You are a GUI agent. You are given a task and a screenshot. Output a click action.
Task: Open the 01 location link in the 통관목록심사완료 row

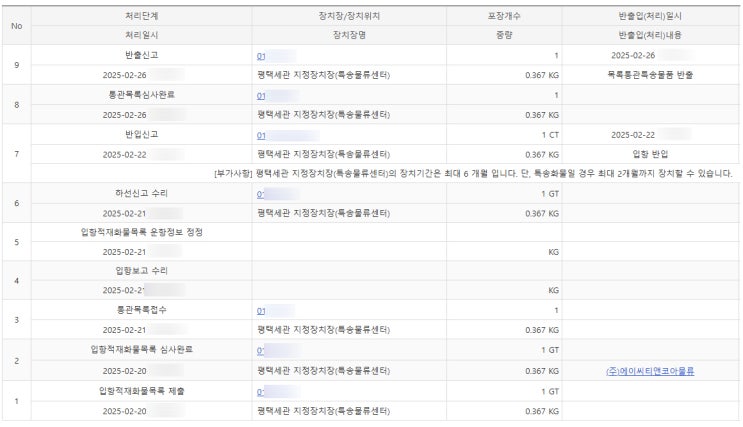(261, 96)
